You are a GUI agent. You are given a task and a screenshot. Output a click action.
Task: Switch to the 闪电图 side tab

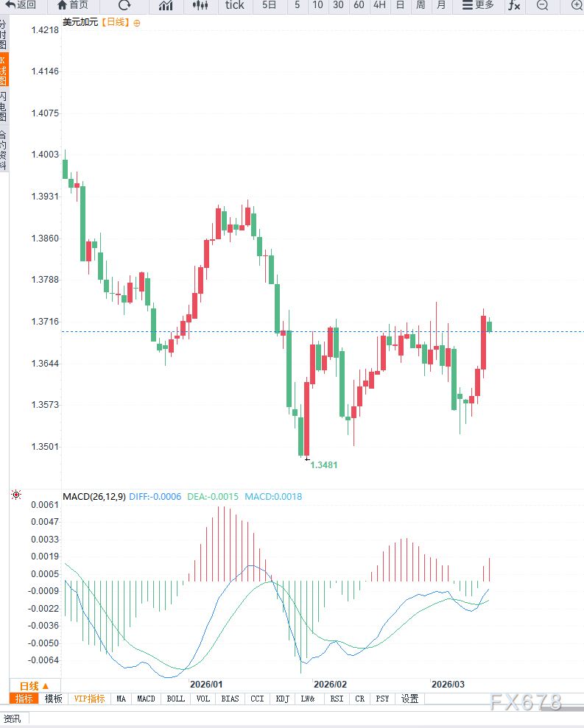(4, 107)
